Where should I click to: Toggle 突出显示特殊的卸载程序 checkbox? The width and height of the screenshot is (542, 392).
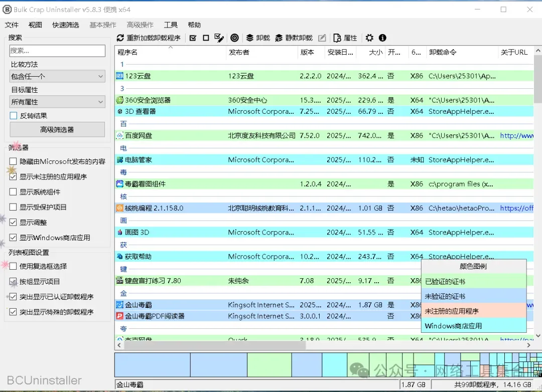[13, 311]
